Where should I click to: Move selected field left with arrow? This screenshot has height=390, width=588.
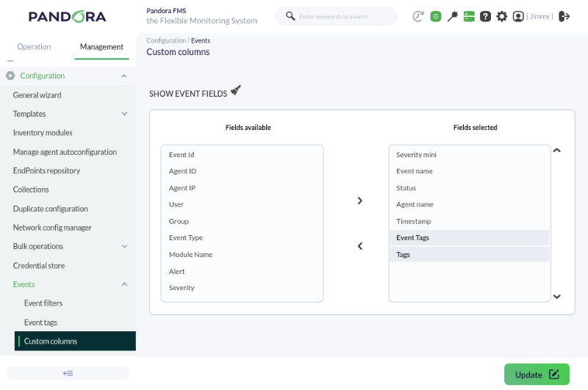(x=360, y=246)
